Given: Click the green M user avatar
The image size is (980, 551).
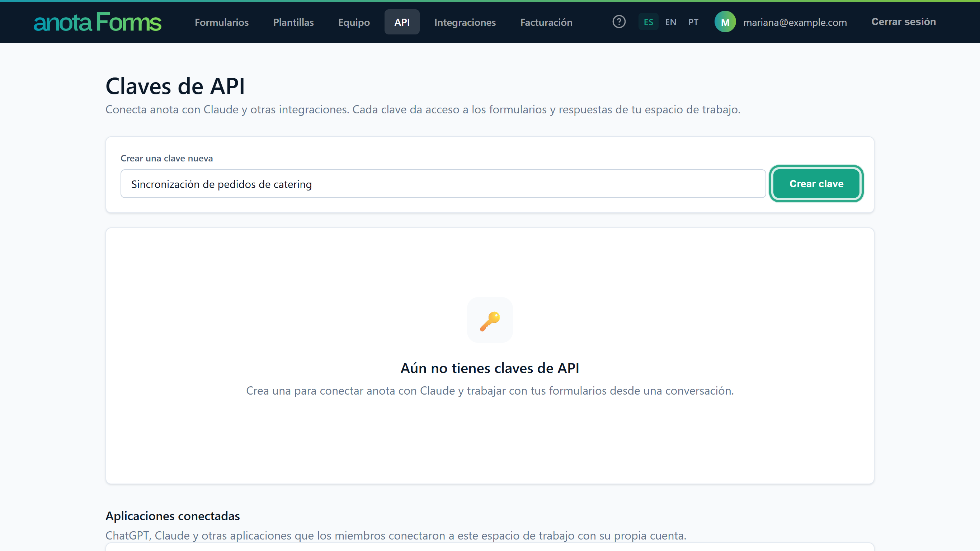Looking at the screenshot, I should pyautogui.click(x=725, y=22).
